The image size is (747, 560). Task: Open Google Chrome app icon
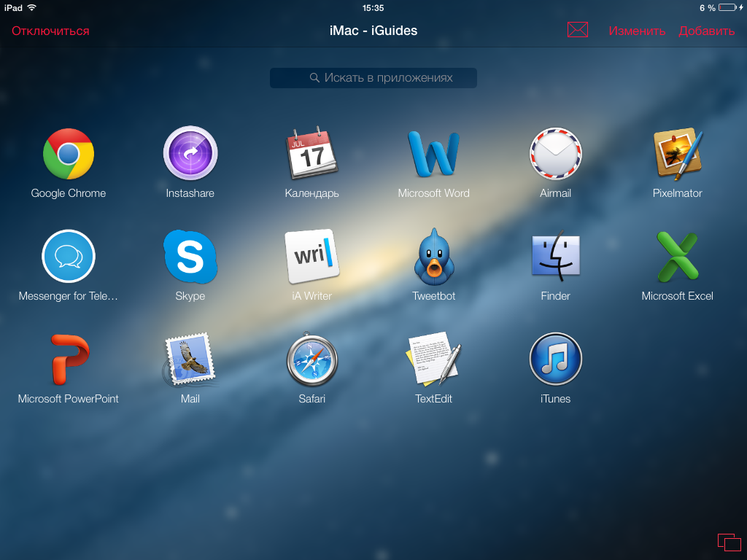[x=69, y=154]
